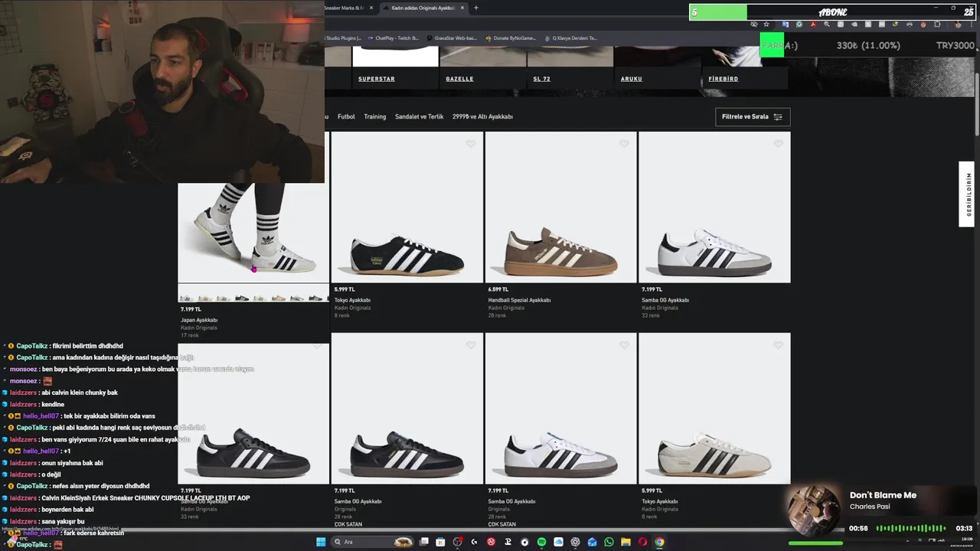Open beige Tokyo Ayakkabı product image
This screenshot has width=980, height=551.
(x=714, y=409)
